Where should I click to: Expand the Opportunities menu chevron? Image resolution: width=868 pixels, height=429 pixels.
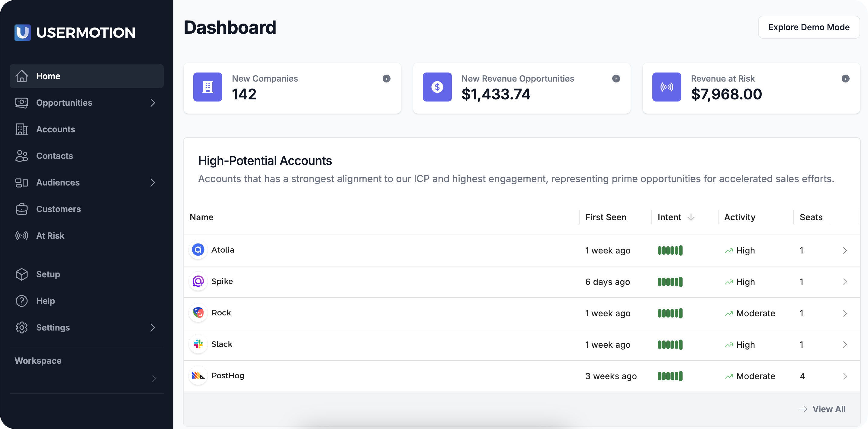coord(153,102)
